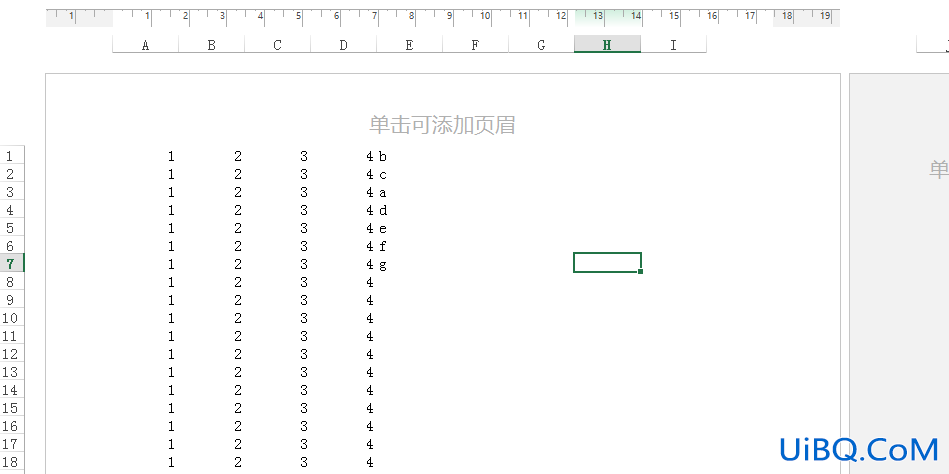Click the cell containing 'b' in row 1

[x=409, y=156]
